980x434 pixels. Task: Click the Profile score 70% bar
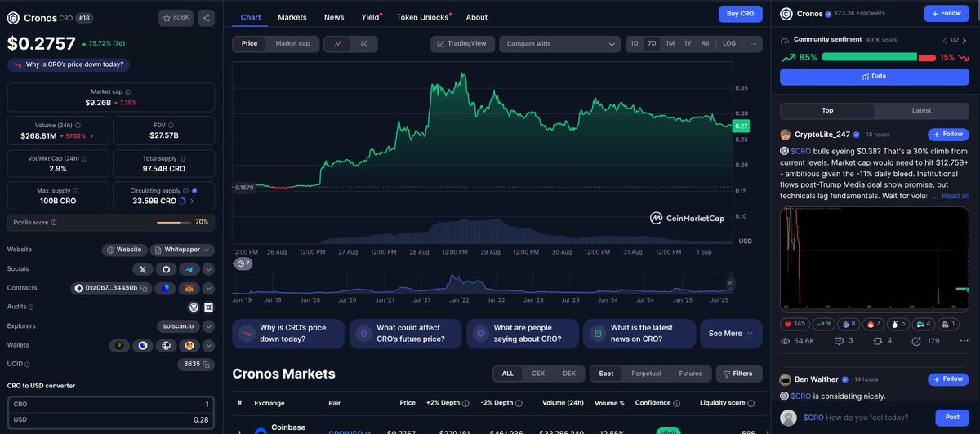tap(174, 222)
